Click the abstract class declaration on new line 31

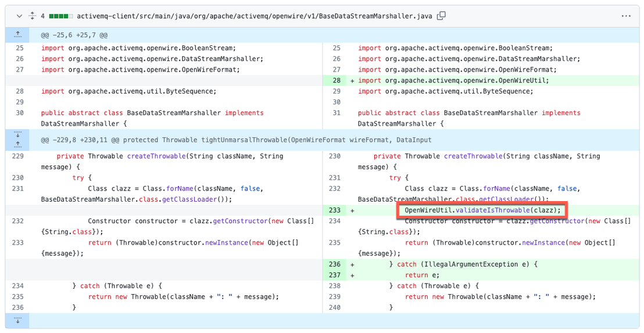pos(469,118)
